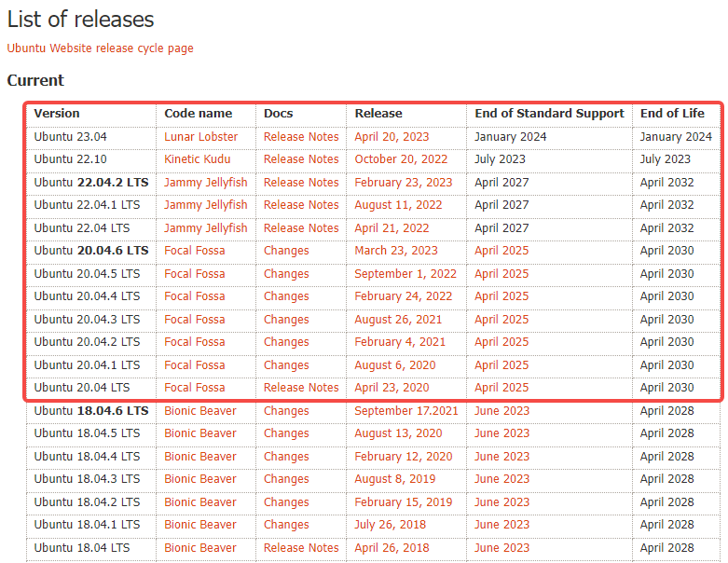This screenshot has width=728, height=563.
Task: Open Changes link for Ubuntu 20.04.2 LTS
Action: point(286,342)
